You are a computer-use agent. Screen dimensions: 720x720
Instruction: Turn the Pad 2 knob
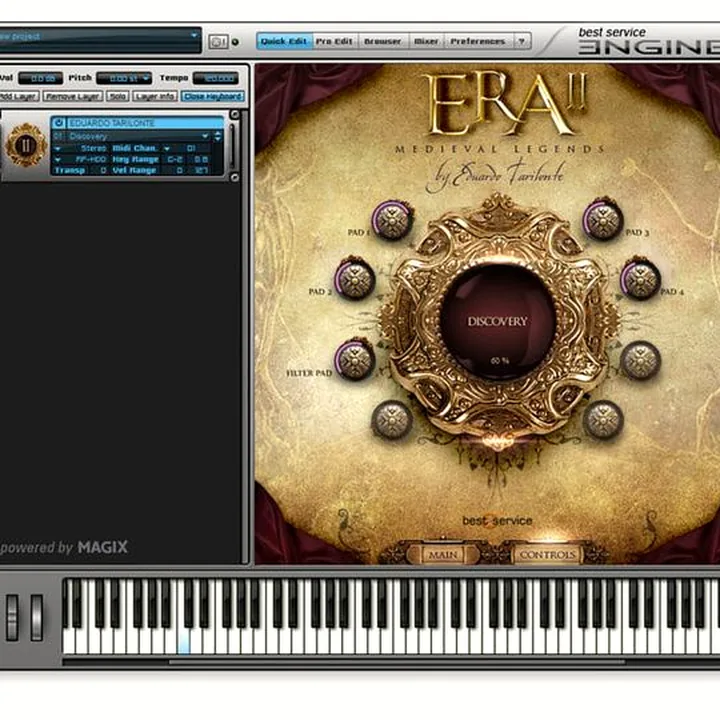click(x=354, y=279)
